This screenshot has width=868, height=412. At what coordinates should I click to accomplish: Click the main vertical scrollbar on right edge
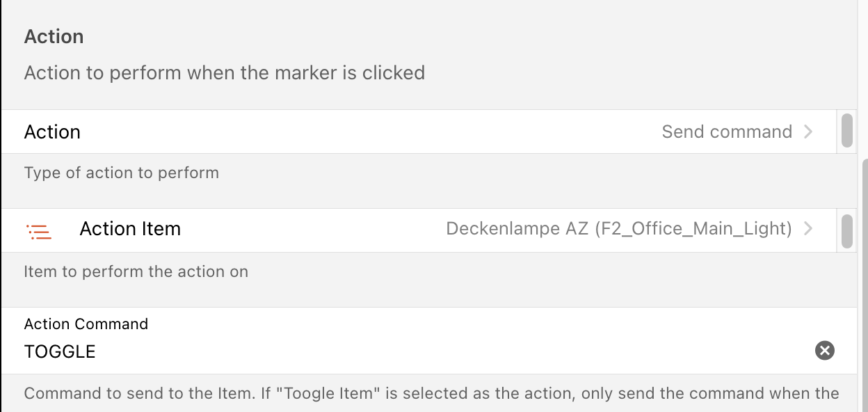(865, 278)
